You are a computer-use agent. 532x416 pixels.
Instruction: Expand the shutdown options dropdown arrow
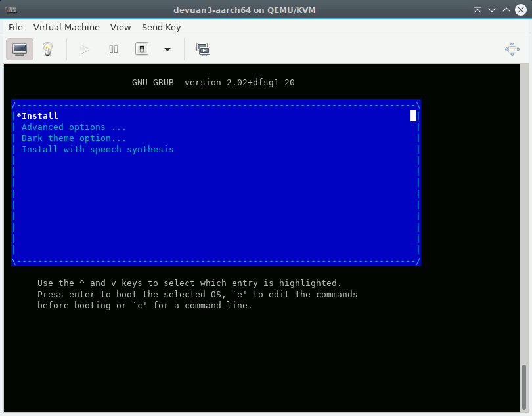tap(167, 49)
